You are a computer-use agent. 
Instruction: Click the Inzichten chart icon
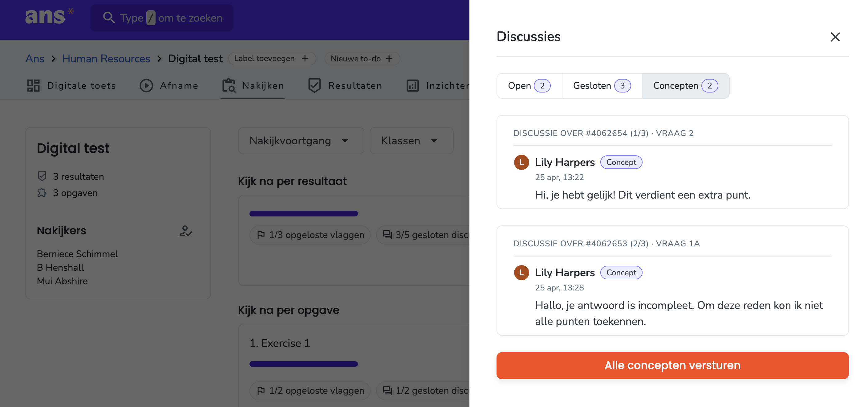(412, 86)
